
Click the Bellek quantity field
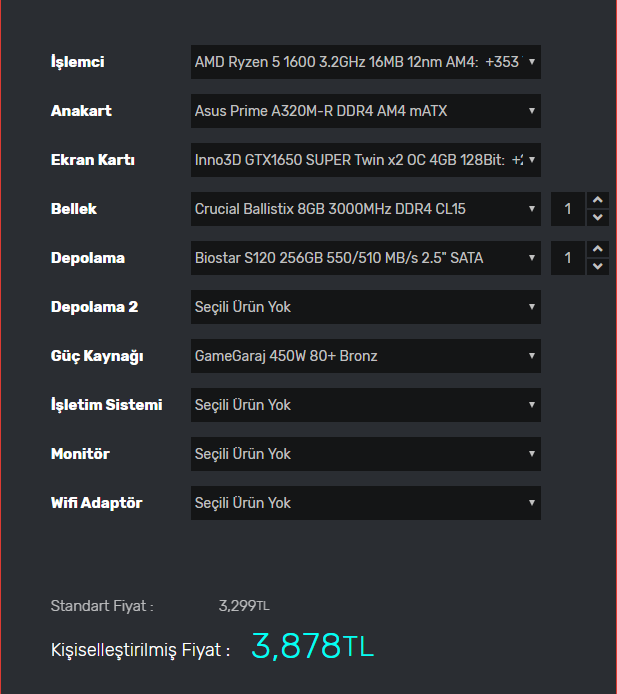click(x=568, y=209)
